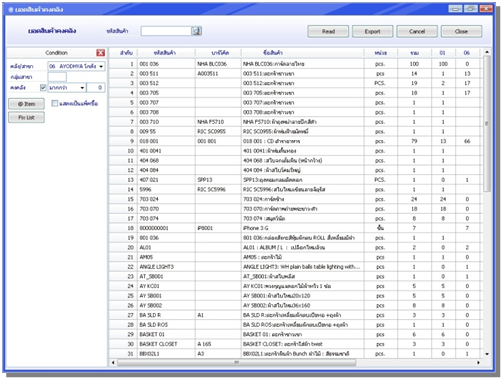
Task: Select the product code cell AM05
Action: click(x=166, y=257)
